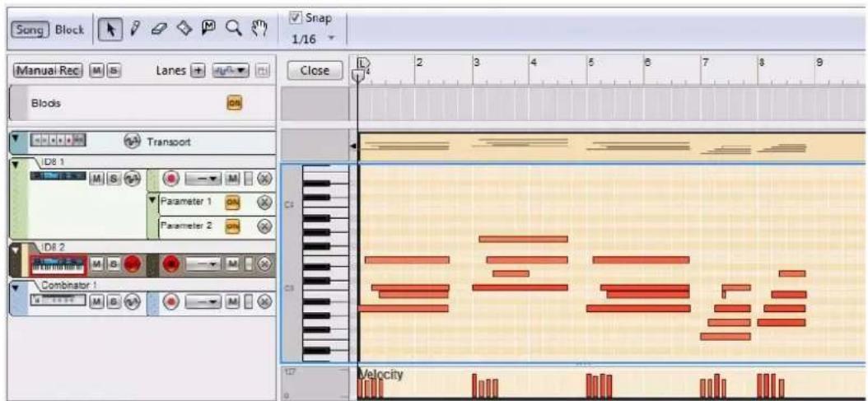Add a new lane with plus icon

tap(198, 72)
